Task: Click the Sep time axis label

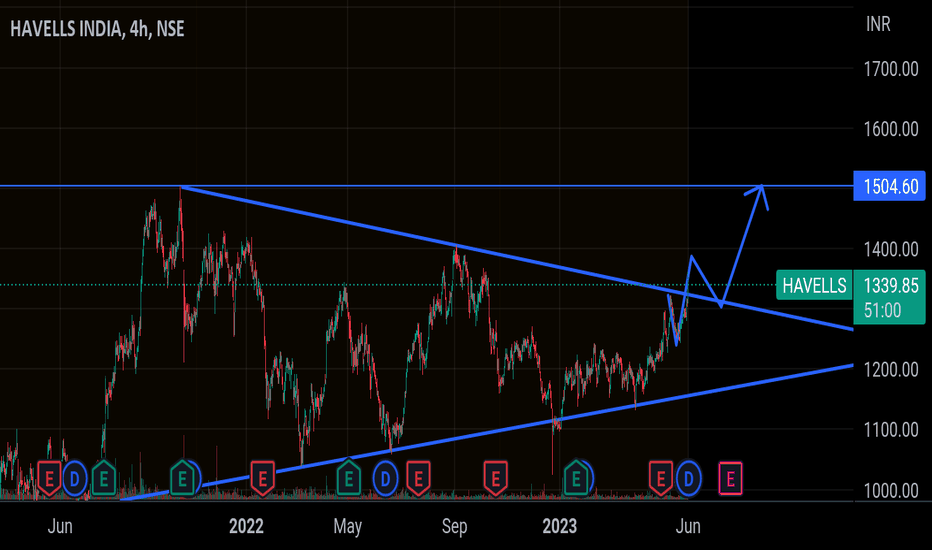Action: (x=454, y=526)
